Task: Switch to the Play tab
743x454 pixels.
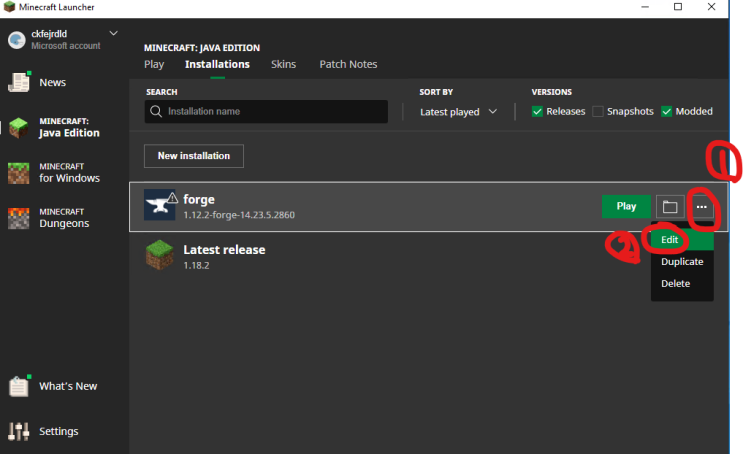Action: coord(154,64)
